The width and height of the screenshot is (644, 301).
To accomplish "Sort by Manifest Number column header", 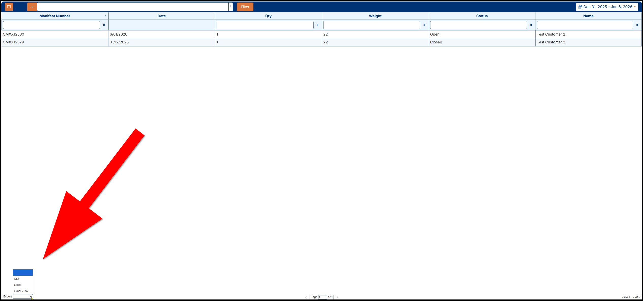I will [x=55, y=16].
